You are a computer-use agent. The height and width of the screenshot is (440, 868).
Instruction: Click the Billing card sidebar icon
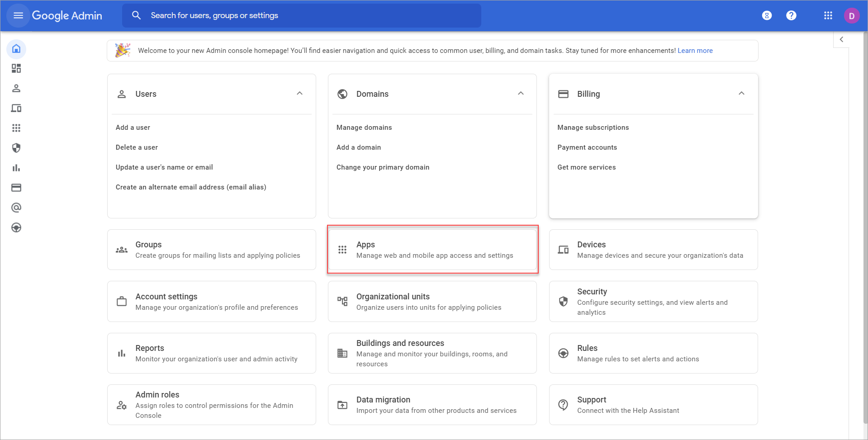16,188
